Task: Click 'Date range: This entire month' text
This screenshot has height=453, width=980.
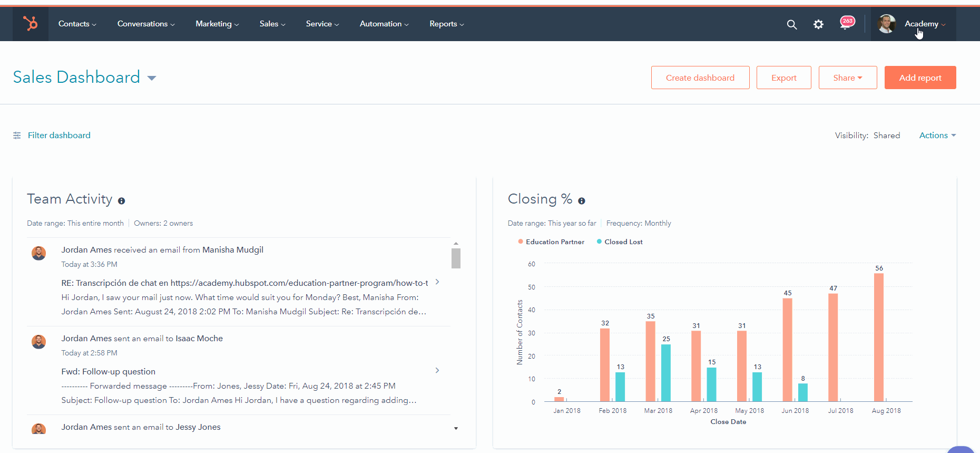Action: point(75,223)
